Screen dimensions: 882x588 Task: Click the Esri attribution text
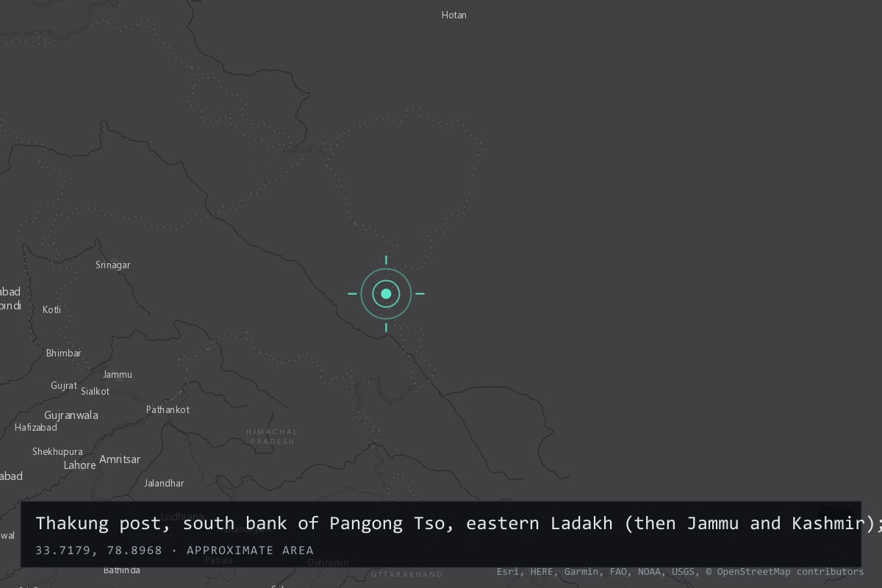(508, 571)
